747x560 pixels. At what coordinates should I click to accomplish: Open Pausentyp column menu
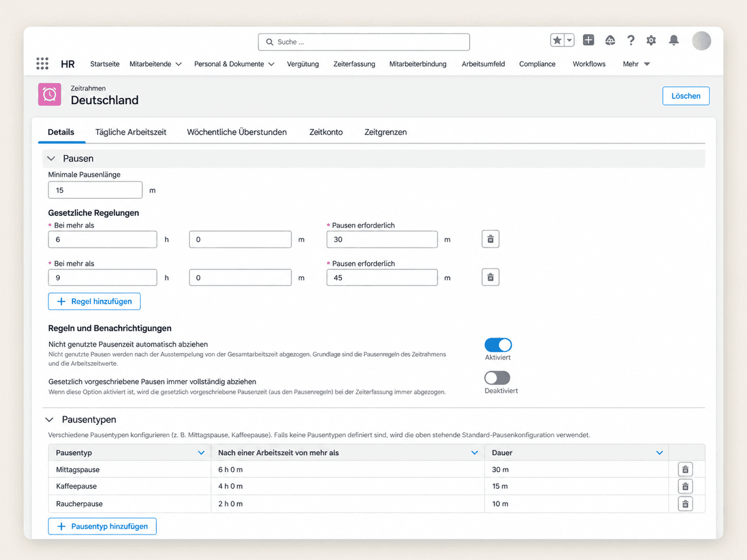coord(201,453)
